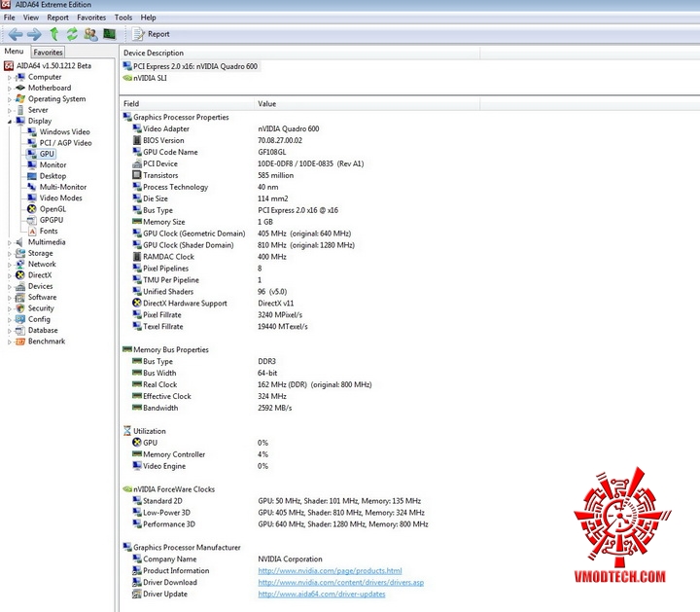Click the Benchmark icon in tree
The height and width of the screenshot is (612, 700).
[20, 342]
